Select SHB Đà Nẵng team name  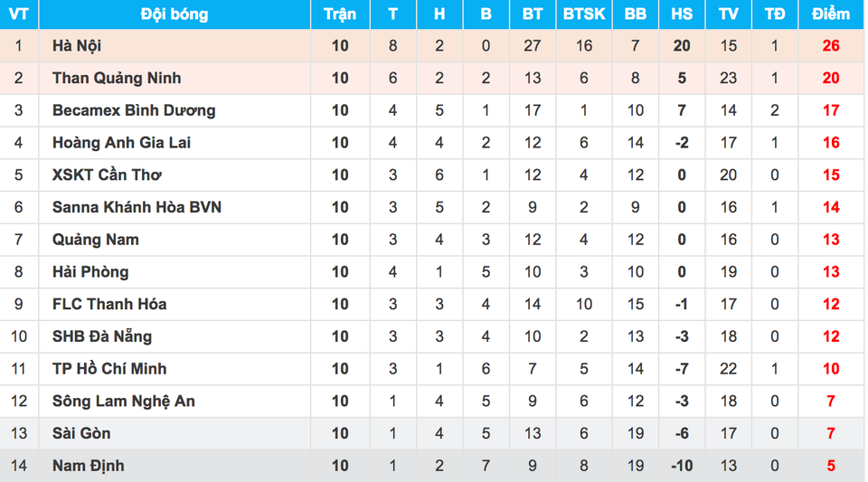[x=102, y=336]
